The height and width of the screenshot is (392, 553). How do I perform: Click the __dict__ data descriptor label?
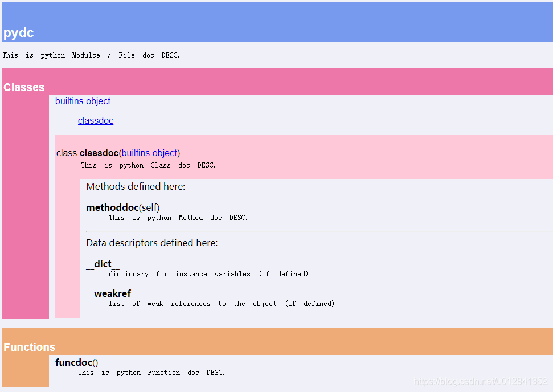coord(102,264)
